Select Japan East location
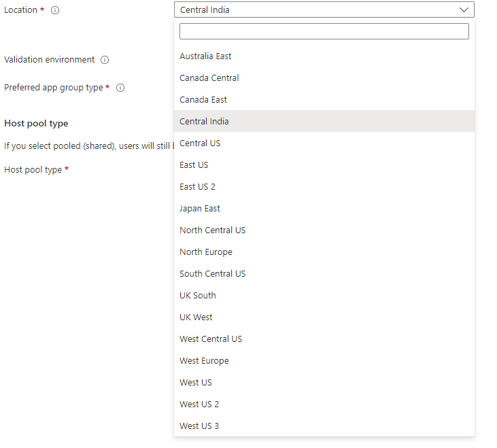 (x=199, y=209)
